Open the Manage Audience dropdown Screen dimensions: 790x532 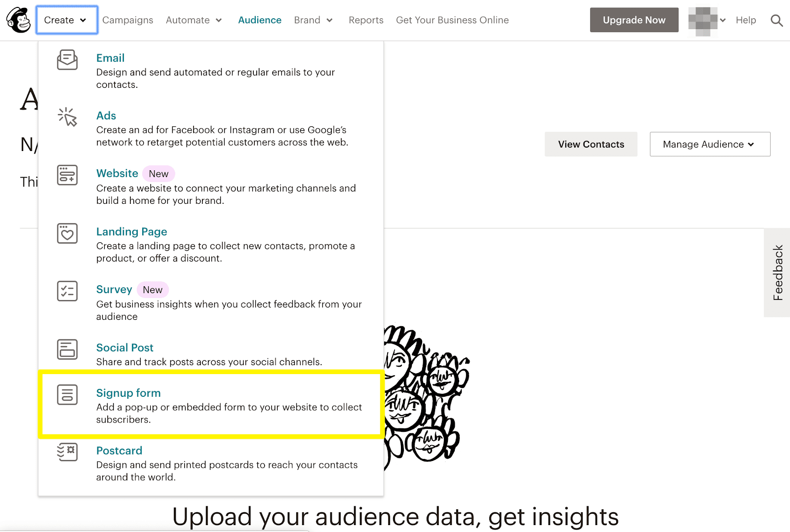[x=710, y=144]
